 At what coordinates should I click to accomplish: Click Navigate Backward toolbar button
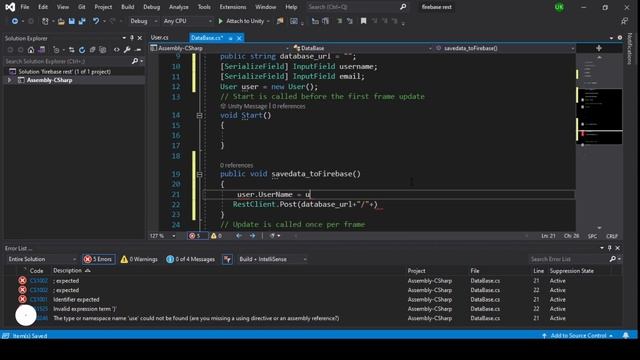pos(15,21)
